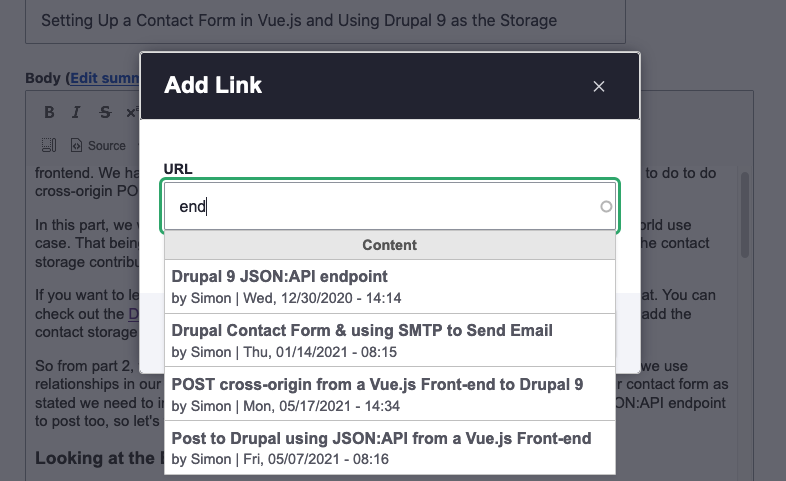
Task: Switch the editor to Source mode
Action: pos(98,145)
